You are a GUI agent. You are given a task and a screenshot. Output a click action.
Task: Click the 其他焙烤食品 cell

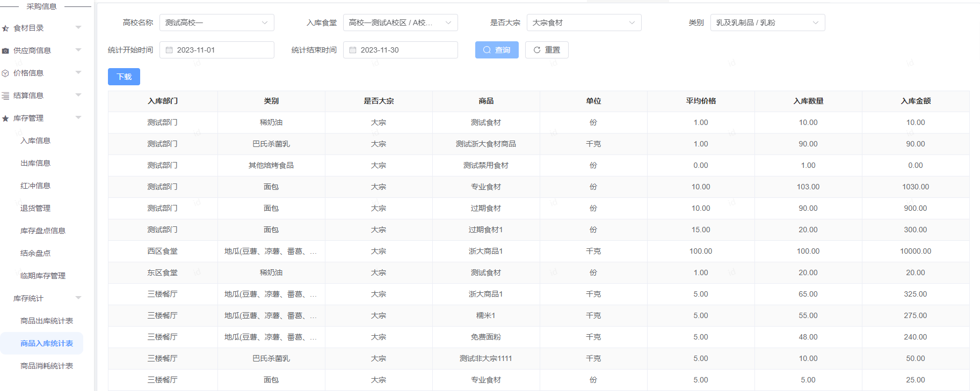click(271, 165)
